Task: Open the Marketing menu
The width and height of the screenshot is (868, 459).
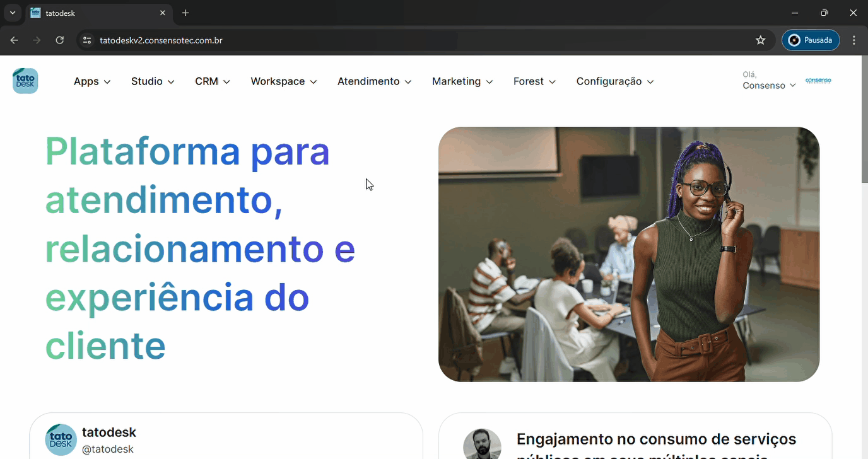Action: click(462, 81)
